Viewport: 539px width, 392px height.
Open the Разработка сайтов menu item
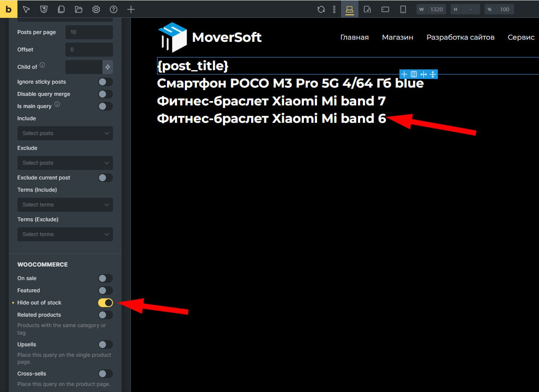tap(461, 37)
